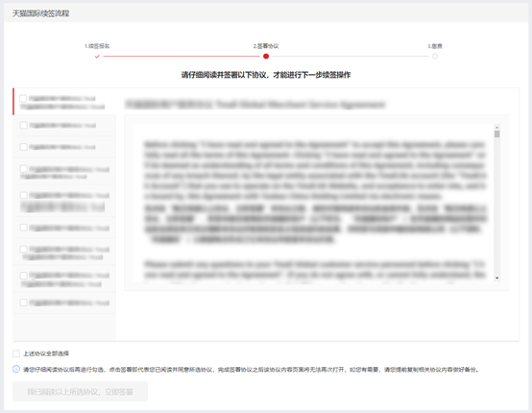Image resolution: width=532 pixels, height=413 pixels.
Task: Select the fourth agreement item in sidebar
Action: click(x=64, y=172)
